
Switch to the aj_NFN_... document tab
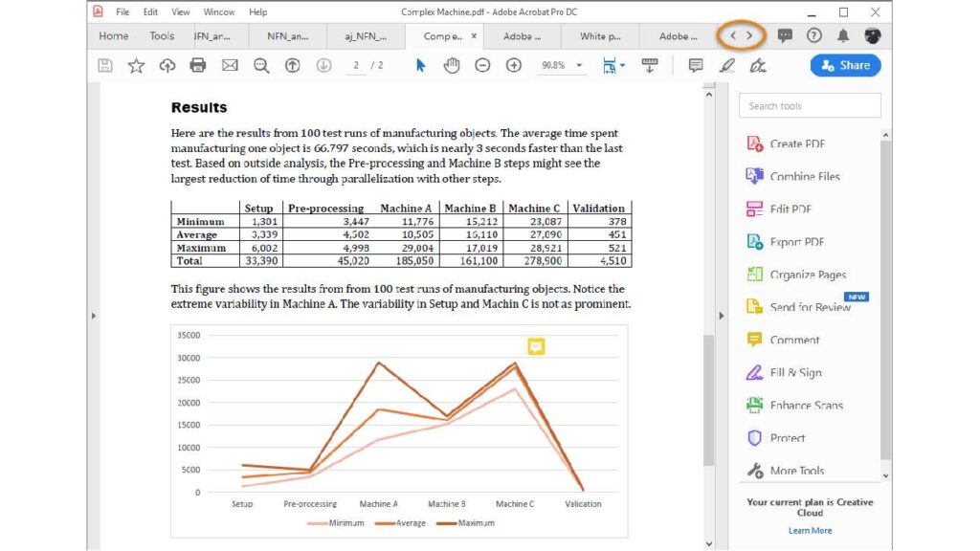(x=366, y=36)
